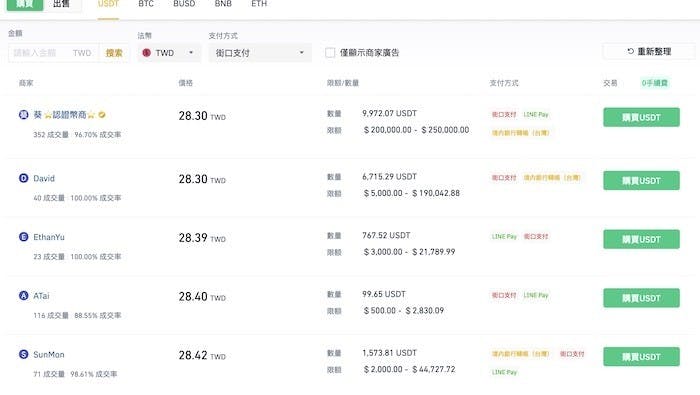Click SunMon's avatar icon

click(x=24, y=354)
